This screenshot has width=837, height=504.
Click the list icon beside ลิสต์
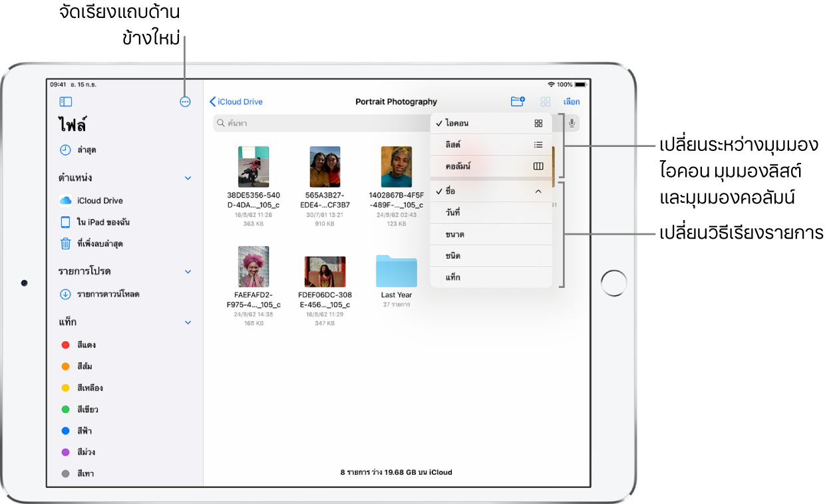538,144
